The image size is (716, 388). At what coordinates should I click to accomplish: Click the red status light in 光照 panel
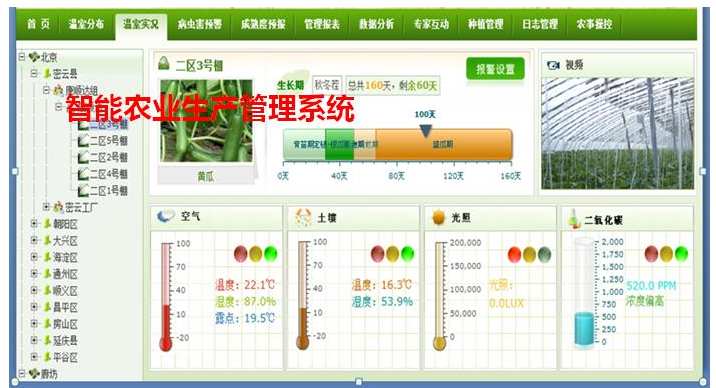[x=514, y=254]
